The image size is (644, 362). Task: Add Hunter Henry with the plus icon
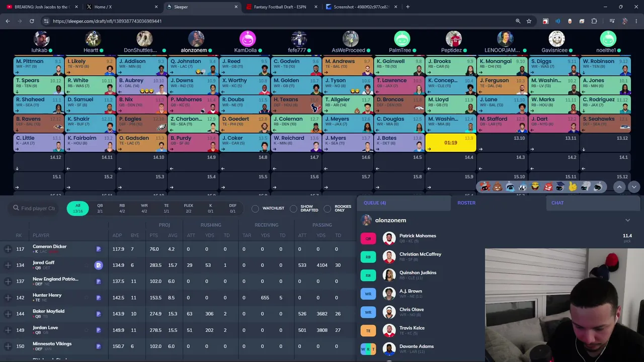pyautogui.click(x=8, y=298)
